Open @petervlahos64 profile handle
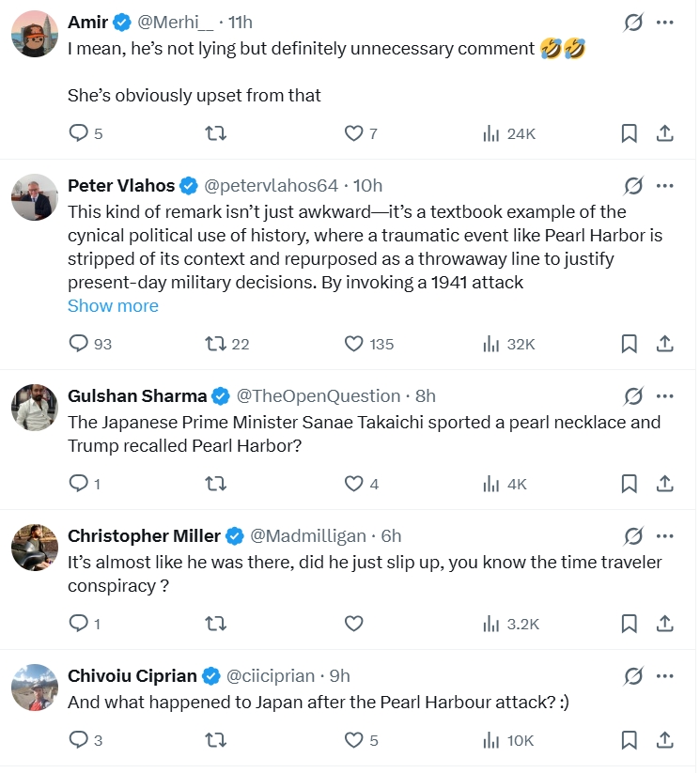Image resolution: width=700 pixels, height=773 pixels. click(x=271, y=186)
